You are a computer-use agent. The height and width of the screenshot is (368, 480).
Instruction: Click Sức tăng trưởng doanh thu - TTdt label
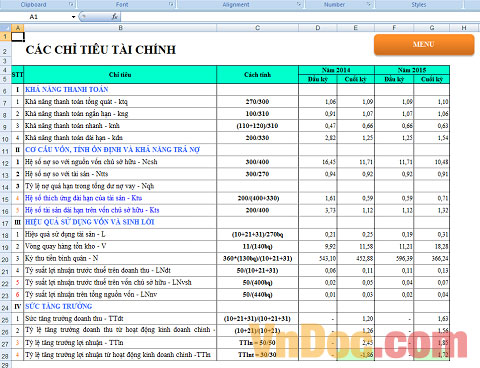(x=74, y=318)
